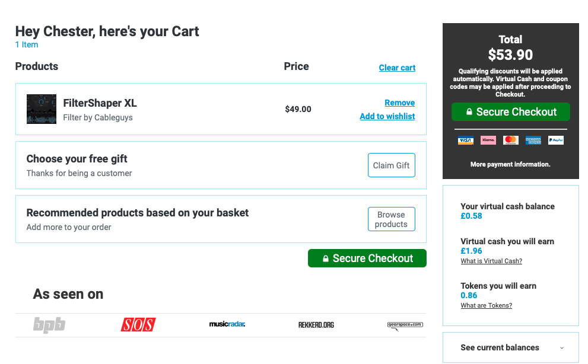Open What are Tokens link
This screenshot has height=364, width=588.
click(486, 305)
